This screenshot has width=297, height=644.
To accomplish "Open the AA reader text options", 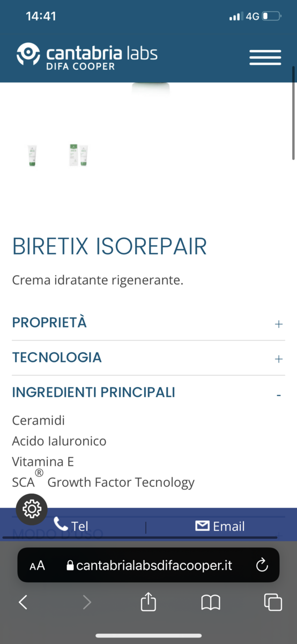I will [x=37, y=566].
